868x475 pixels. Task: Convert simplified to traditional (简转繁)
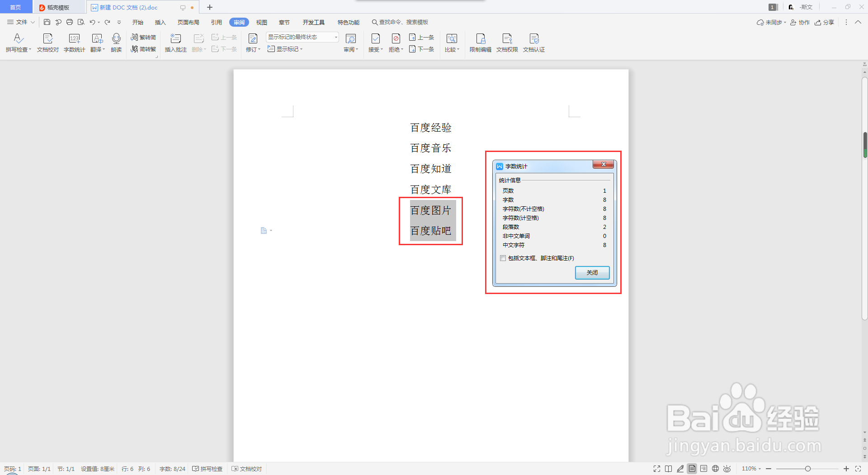click(143, 49)
